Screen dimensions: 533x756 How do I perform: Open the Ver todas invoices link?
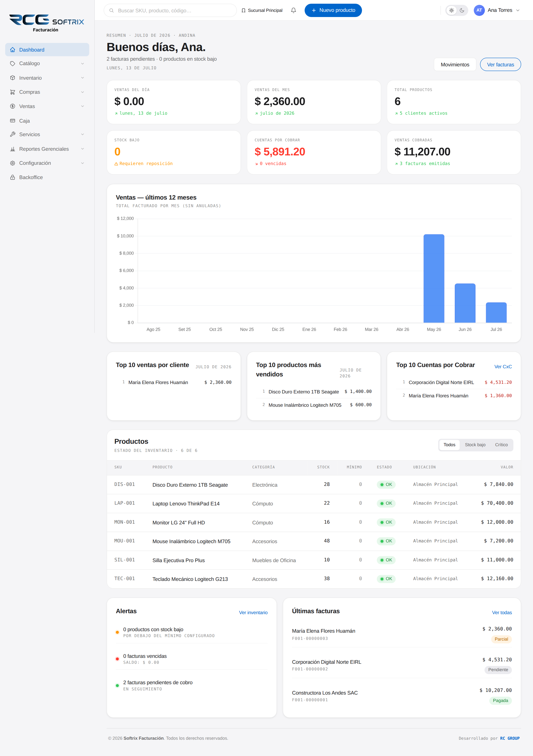coord(502,613)
